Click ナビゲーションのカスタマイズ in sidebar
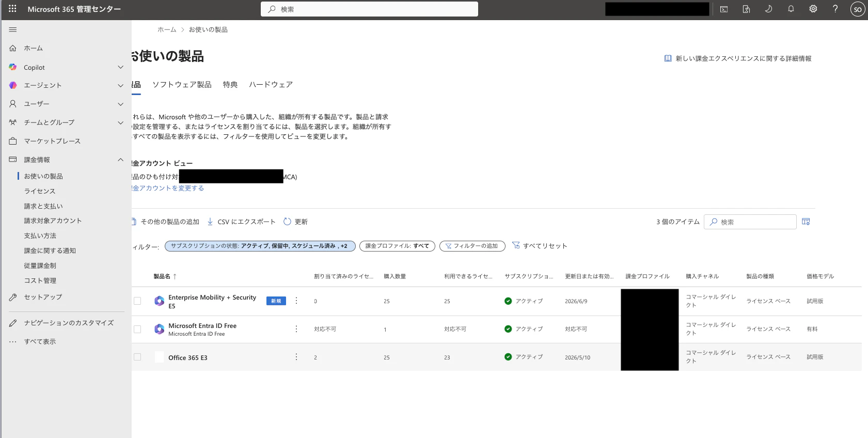868x438 pixels. click(69, 323)
